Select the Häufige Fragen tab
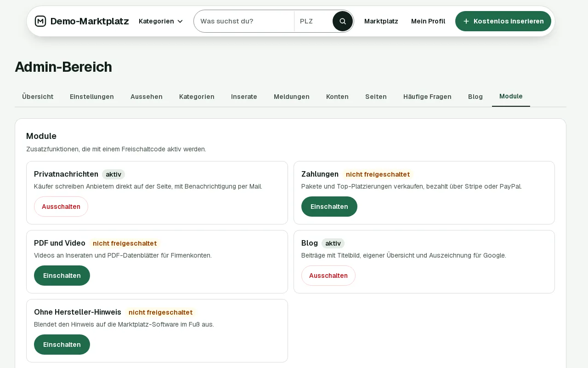The image size is (588, 368). [427, 97]
